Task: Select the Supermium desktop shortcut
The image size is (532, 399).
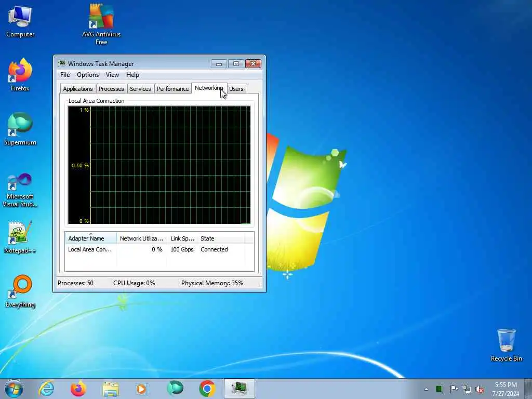Action: click(20, 129)
